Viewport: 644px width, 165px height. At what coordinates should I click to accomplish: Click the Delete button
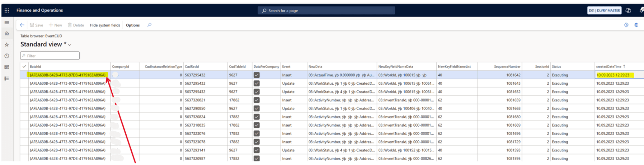coord(76,25)
